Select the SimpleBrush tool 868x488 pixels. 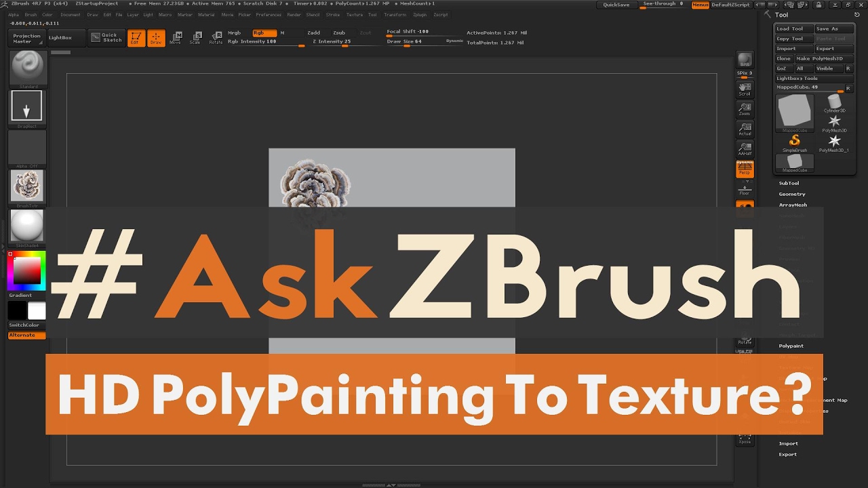(x=795, y=143)
